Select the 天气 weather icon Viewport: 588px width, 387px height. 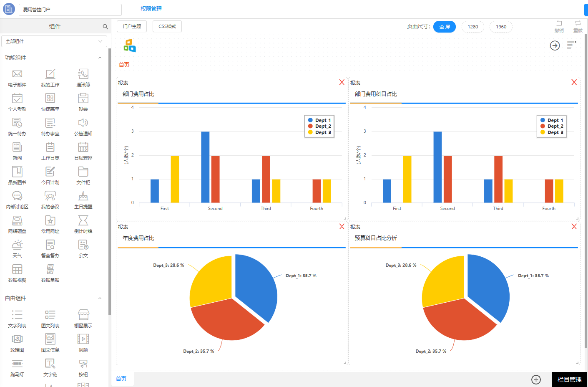pos(17,245)
